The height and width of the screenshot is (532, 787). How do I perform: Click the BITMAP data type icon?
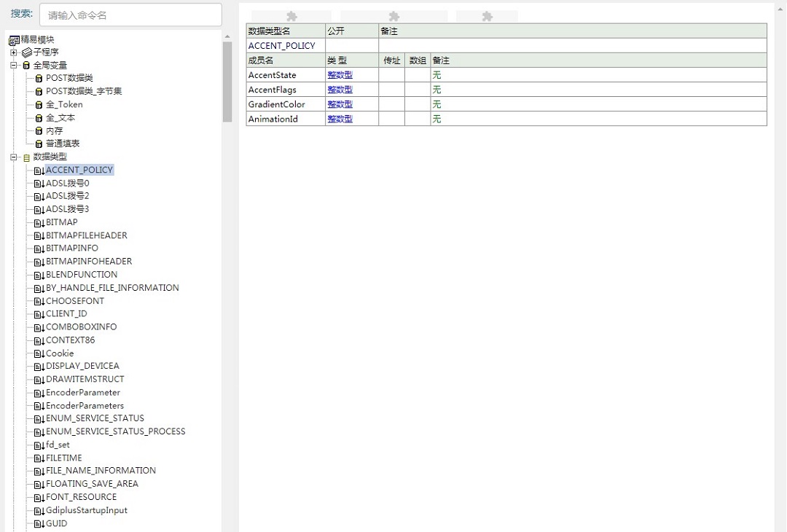point(39,222)
